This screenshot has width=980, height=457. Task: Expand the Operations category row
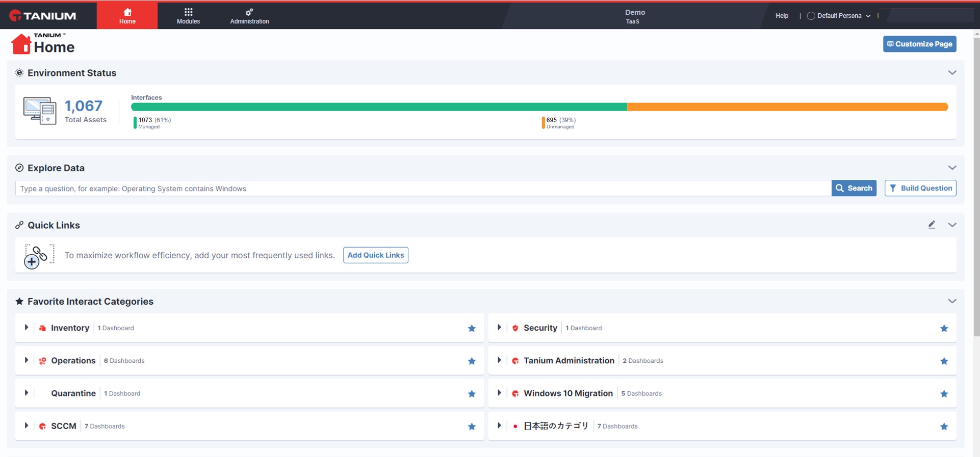[26, 360]
